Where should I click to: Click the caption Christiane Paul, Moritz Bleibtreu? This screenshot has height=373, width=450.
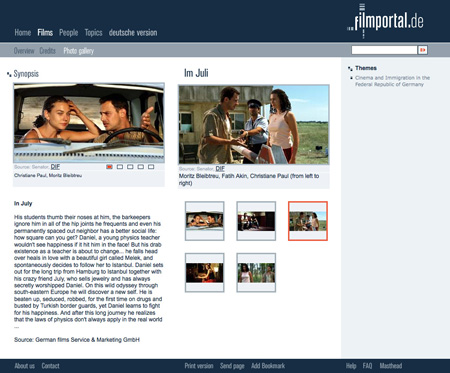click(48, 175)
